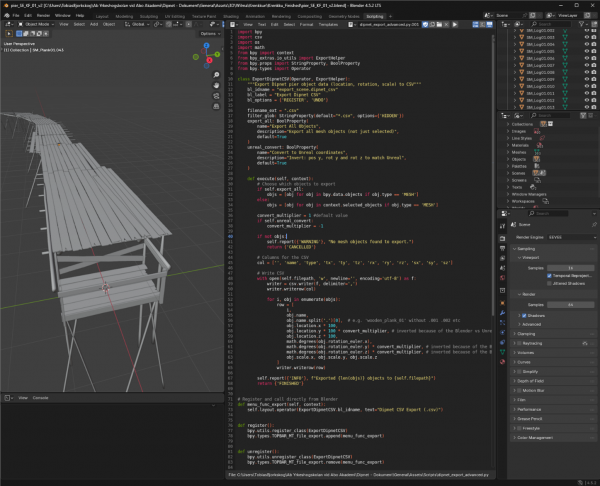Open the Material properties sphere tab
The height and width of the screenshot is (486, 600).
pyautogui.click(x=502, y=362)
